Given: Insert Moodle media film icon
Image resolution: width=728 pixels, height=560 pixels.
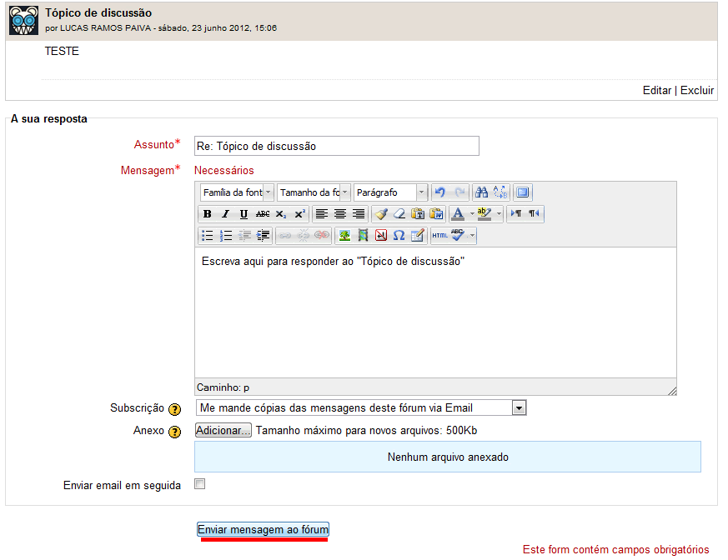Looking at the screenshot, I should pos(363,236).
